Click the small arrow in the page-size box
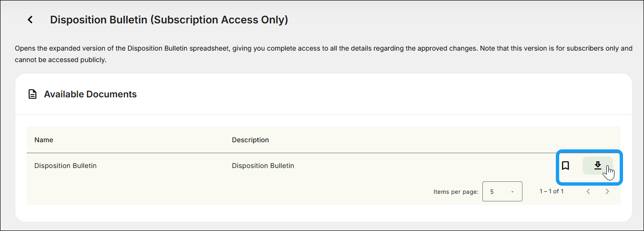644x231 pixels. click(x=512, y=192)
